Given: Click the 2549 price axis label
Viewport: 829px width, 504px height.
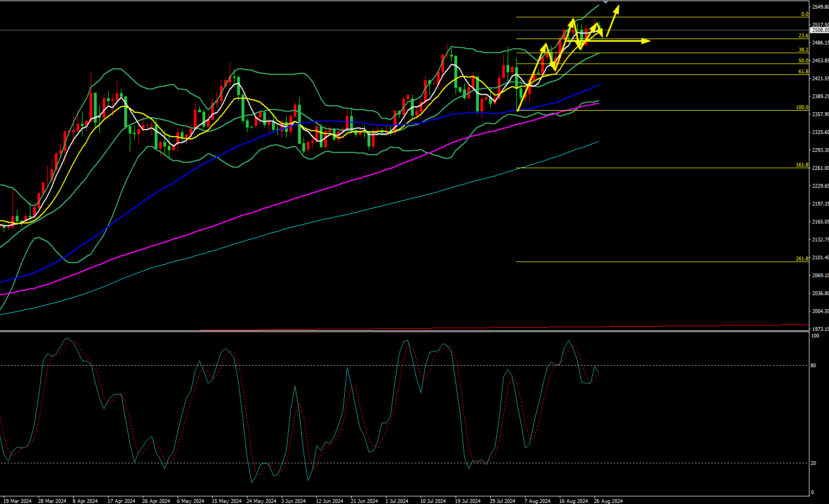Looking at the screenshot, I should pyautogui.click(x=820, y=7).
